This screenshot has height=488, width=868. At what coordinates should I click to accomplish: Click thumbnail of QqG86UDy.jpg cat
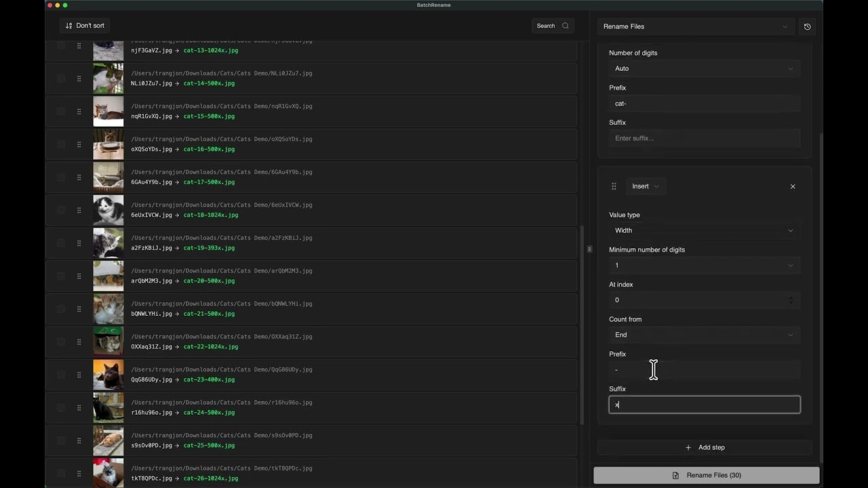[108, 375]
